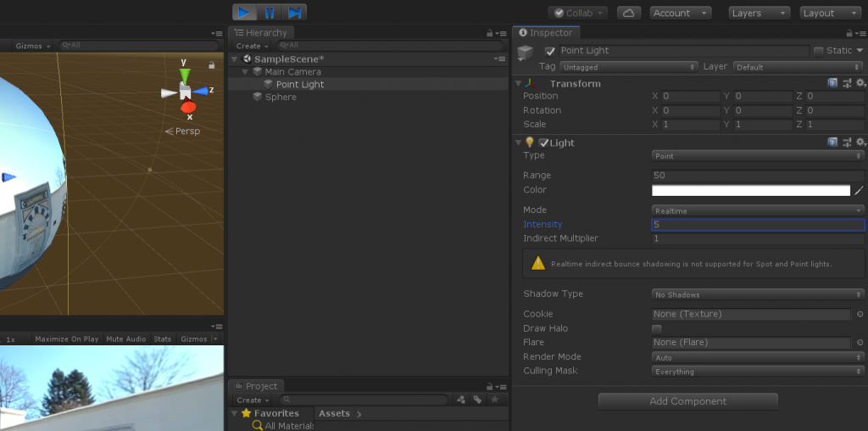Collapse the Transform component

(519, 84)
